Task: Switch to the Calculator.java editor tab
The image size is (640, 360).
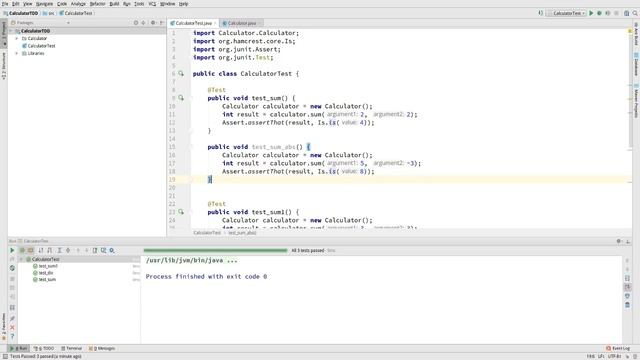Action: pyautogui.click(x=242, y=23)
